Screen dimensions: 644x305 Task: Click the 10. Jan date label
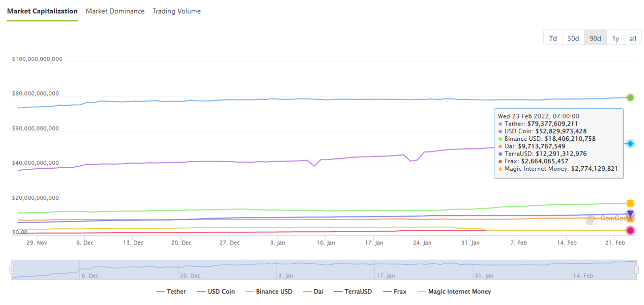[x=326, y=243]
